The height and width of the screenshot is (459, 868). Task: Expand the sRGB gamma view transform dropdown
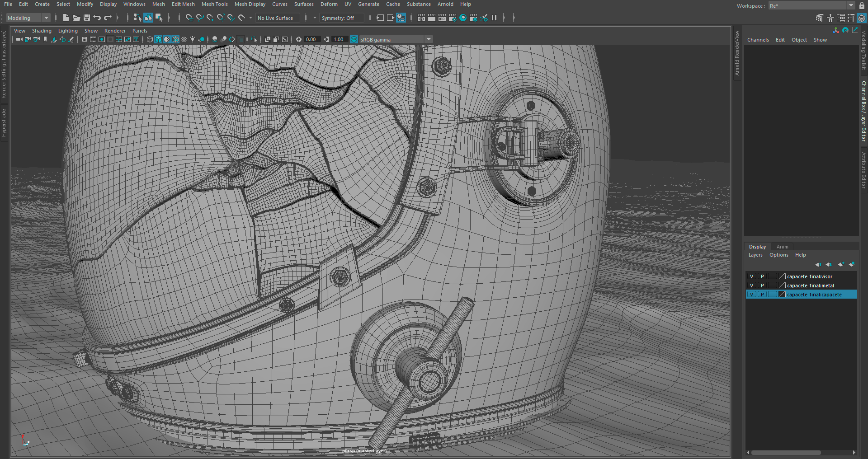point(429,39)
